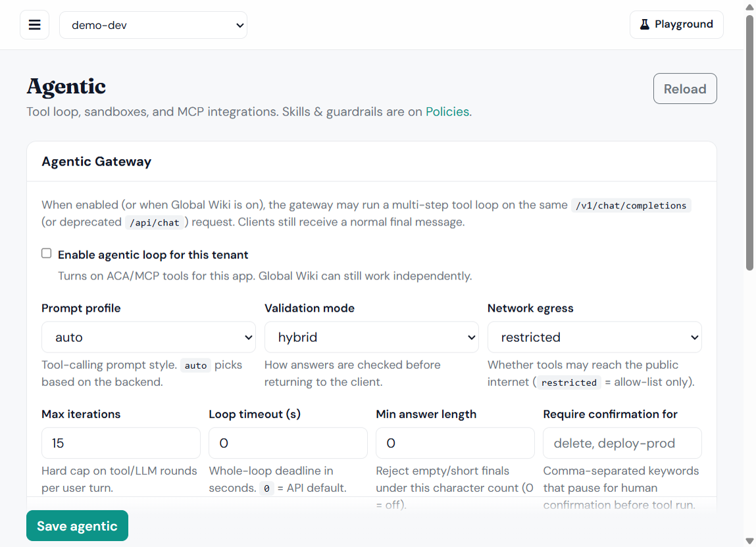Click the Require confirmation for field

(x=622, y=443)
